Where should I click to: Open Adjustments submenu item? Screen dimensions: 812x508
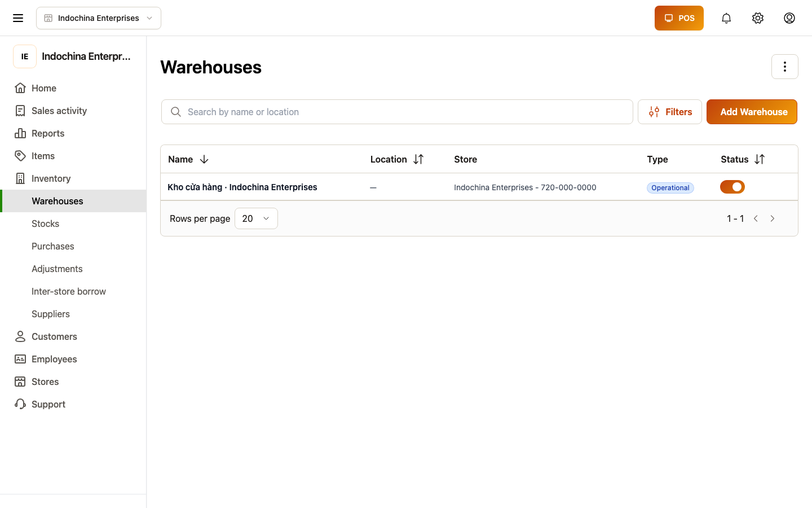[x=73, y=269]
